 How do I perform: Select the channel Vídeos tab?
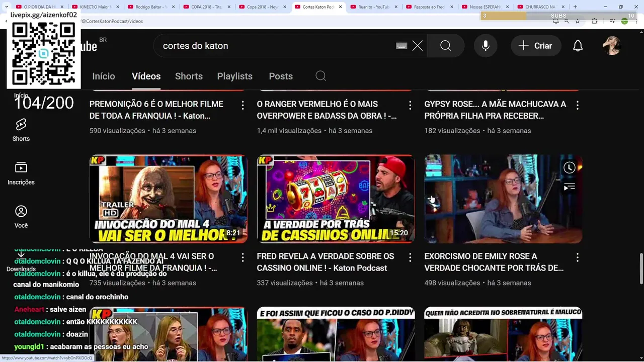coord(146,76)
